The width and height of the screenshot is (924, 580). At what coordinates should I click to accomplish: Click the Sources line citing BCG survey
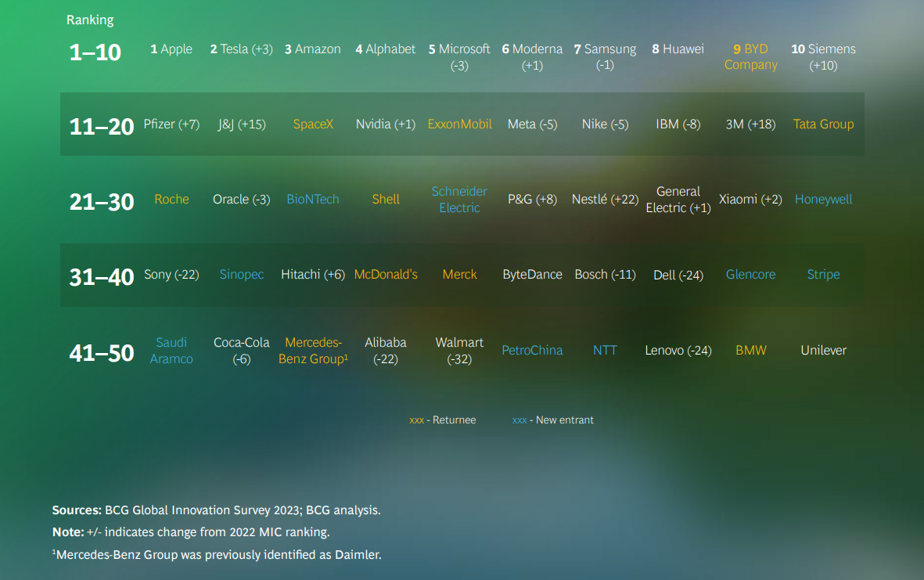[216, 510]
